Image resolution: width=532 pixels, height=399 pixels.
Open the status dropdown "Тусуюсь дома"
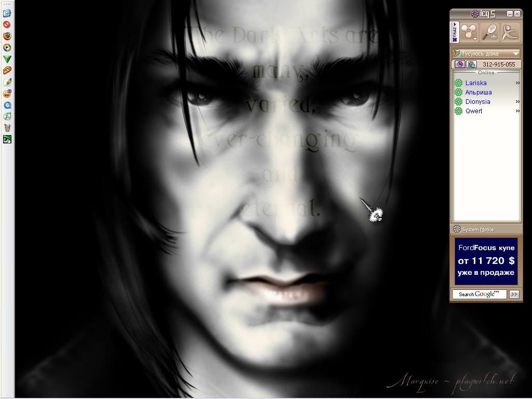(x=486, y=54)
